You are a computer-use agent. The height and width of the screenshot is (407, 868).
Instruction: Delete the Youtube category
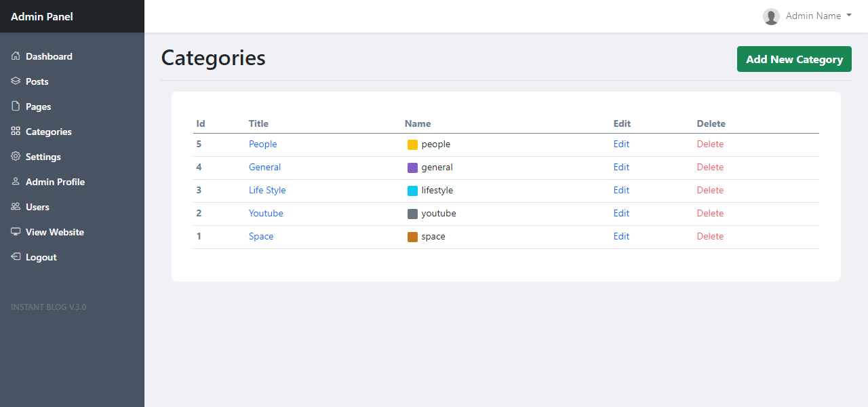click(x=710, y=213)
